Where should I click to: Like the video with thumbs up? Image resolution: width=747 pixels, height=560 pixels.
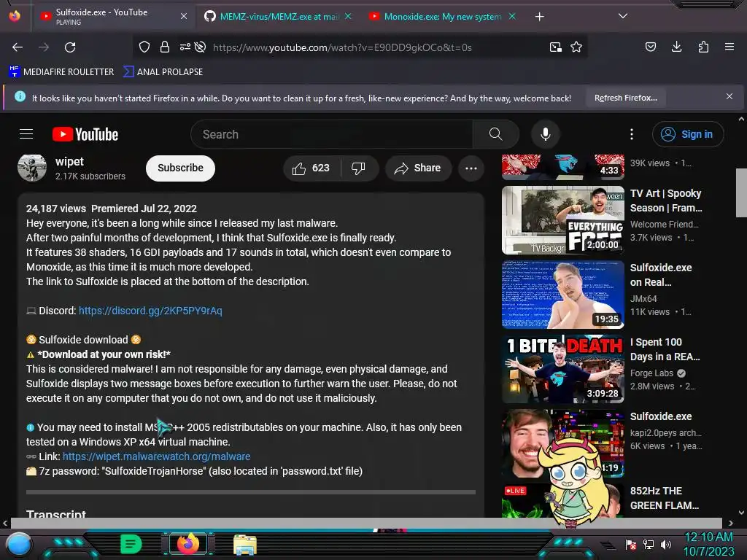pyautogui.click(x=311, y=168)
